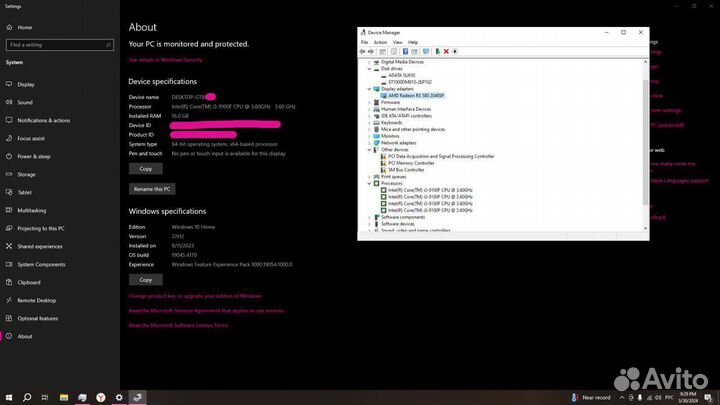The width and height of the screenshot is (720, 405).
Task: Expand the Network adapters node
Action: click(x=369, y=143)
